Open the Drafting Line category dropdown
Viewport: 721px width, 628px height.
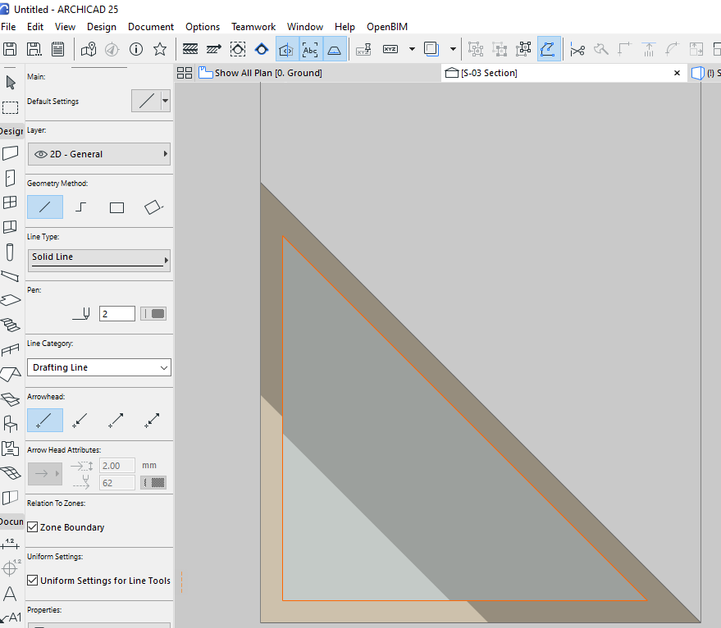click(x=98, y=367)
